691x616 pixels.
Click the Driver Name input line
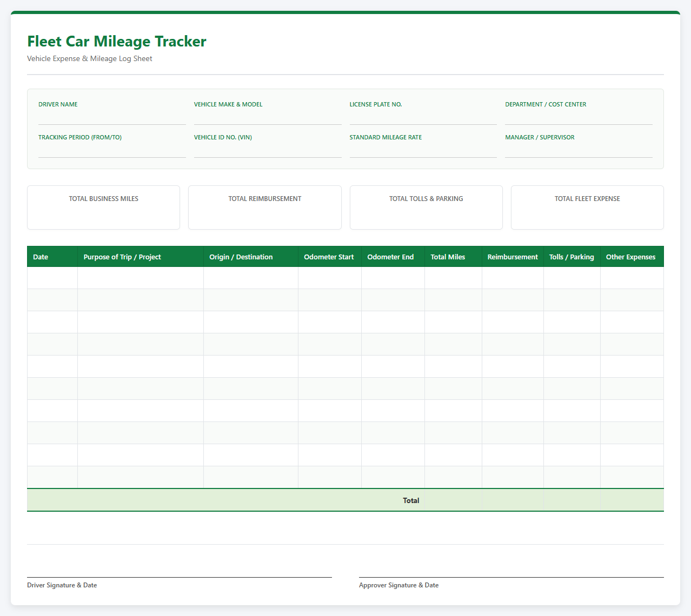112,117
